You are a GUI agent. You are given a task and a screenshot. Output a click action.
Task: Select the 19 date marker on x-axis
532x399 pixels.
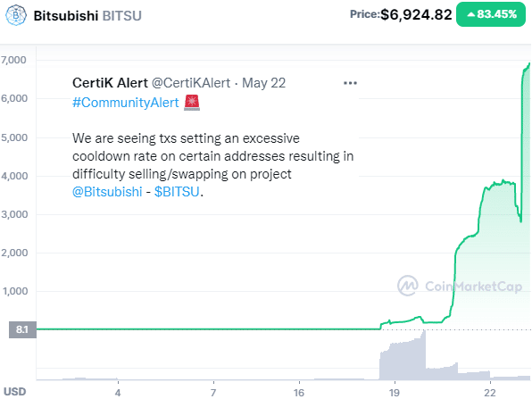(x=395, y=393)
